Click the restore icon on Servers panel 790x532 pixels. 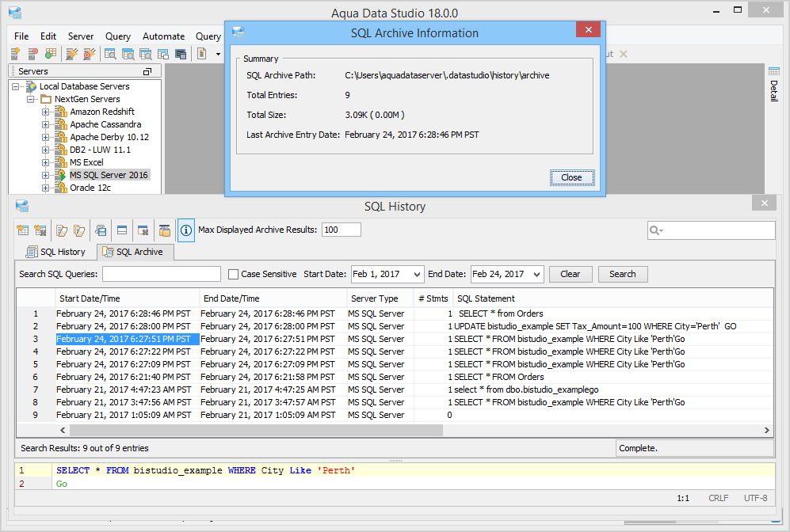[x=147, y=71]
